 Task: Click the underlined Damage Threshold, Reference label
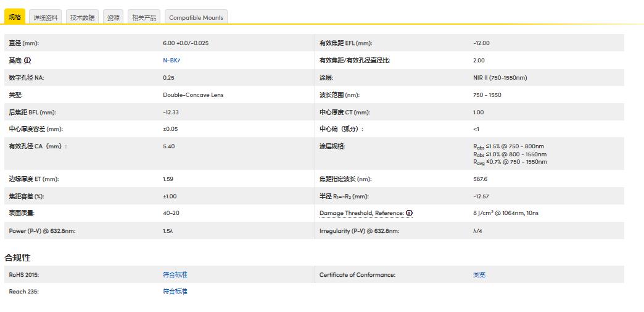(x=361, y=213)
